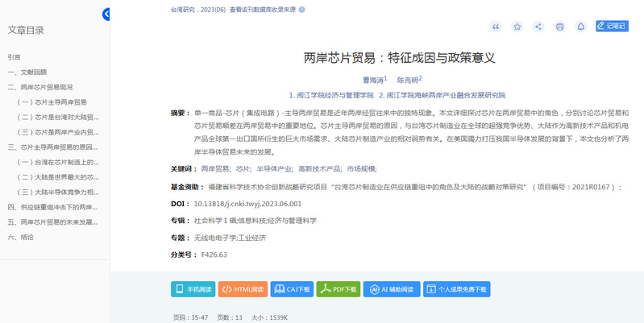Print the article using printer icon
Image resolution: width=644 pixels, height=323 pixels.
tap(559, 27)
